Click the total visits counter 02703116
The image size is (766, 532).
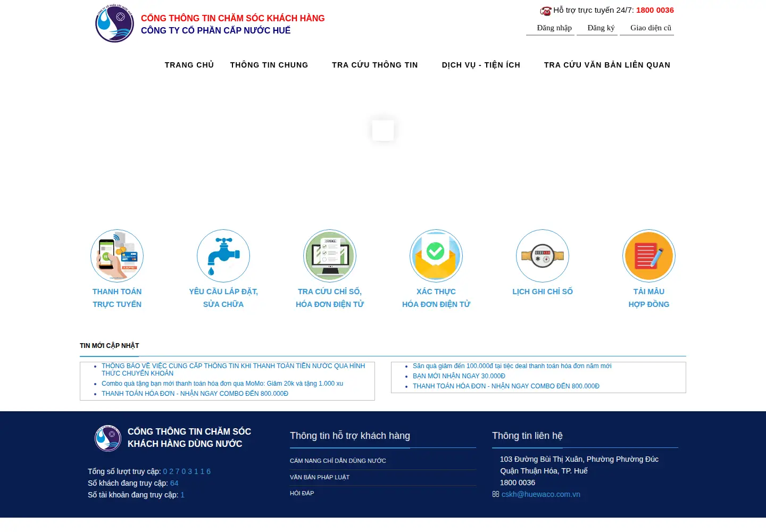click(x=187, y=471)
